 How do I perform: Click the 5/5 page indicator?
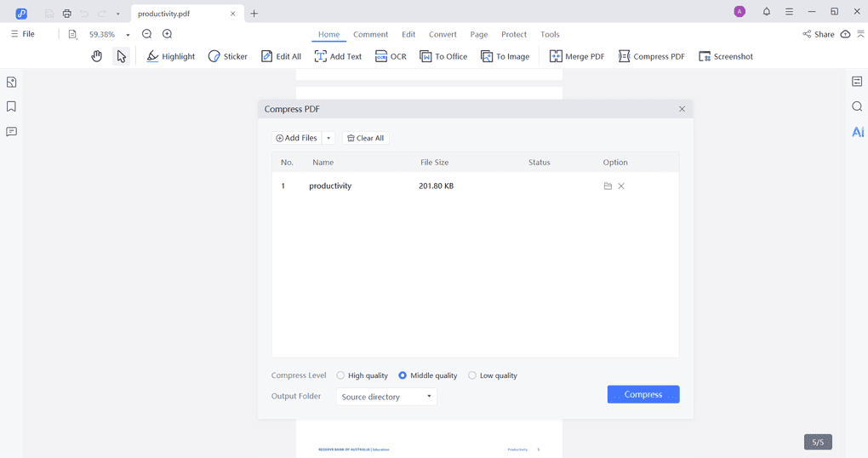[x=818, y=442]
